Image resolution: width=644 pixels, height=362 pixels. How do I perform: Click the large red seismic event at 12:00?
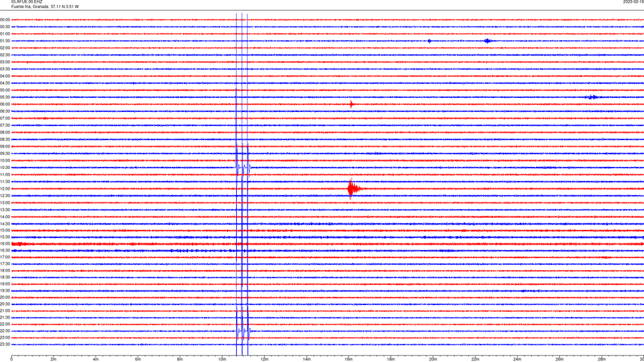[x=354, y=189]
